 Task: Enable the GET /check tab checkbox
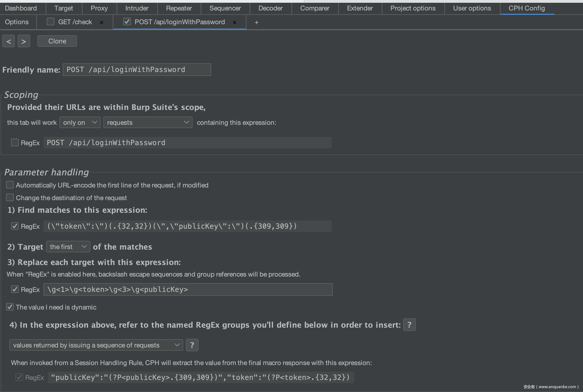51,22
